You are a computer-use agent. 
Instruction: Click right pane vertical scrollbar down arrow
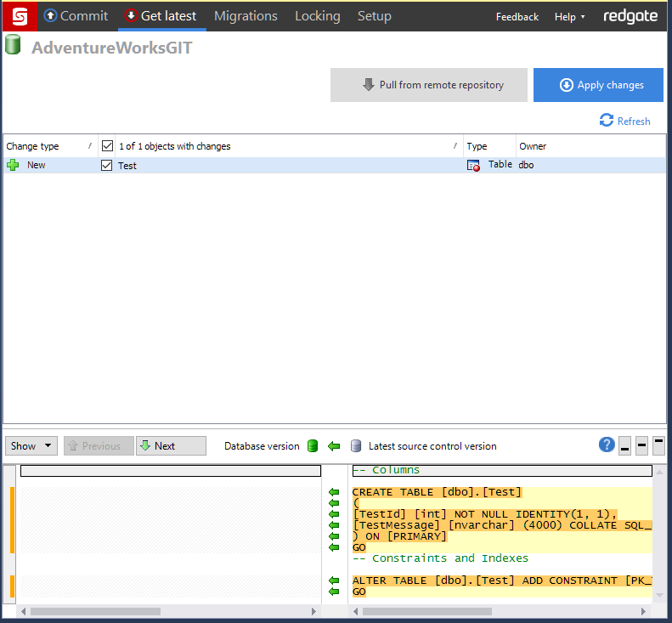tap(659, 595)
